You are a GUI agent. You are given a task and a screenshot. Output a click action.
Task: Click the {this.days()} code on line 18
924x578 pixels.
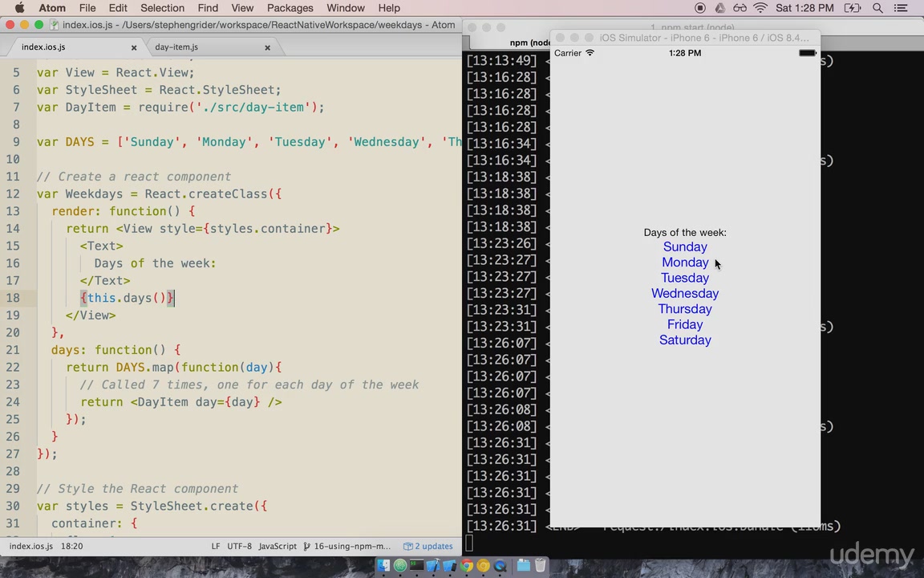click(128, 298)
